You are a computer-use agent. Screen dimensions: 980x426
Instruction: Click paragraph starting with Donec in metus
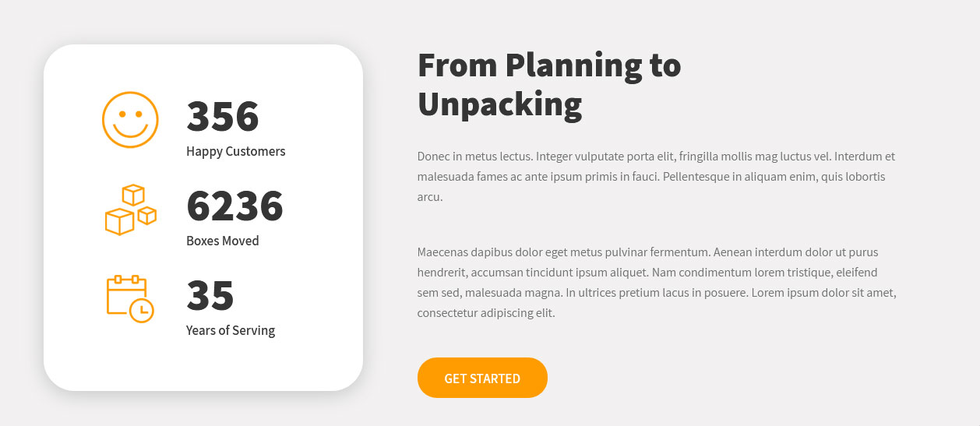(x=657, y=177)
